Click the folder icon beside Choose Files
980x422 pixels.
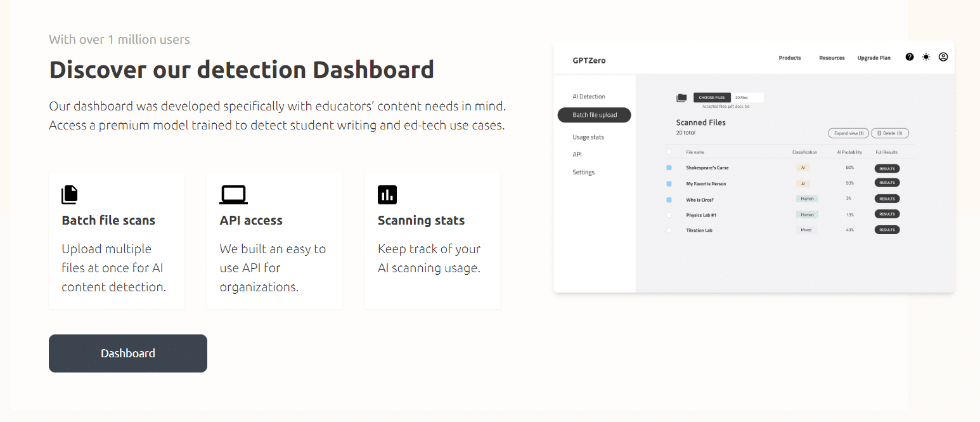(681, 98)
